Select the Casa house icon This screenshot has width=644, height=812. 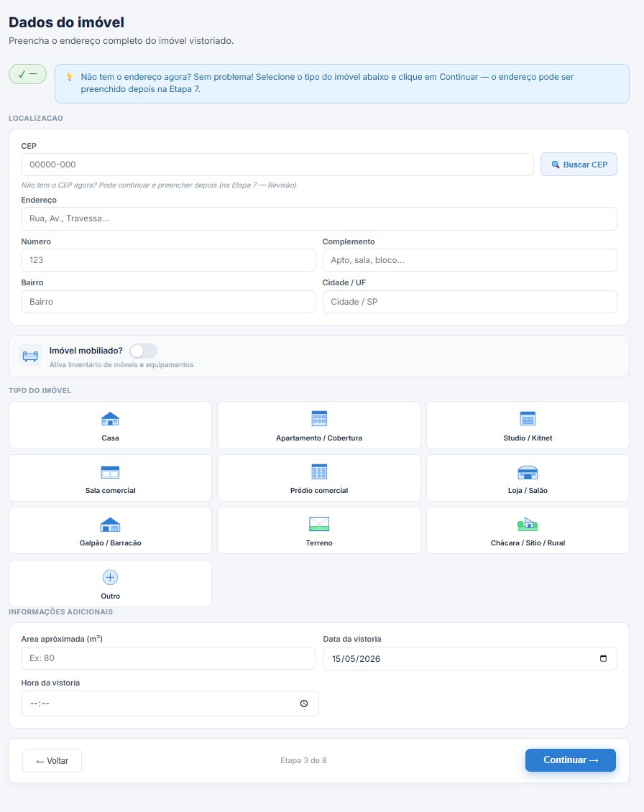coord(110,418)
